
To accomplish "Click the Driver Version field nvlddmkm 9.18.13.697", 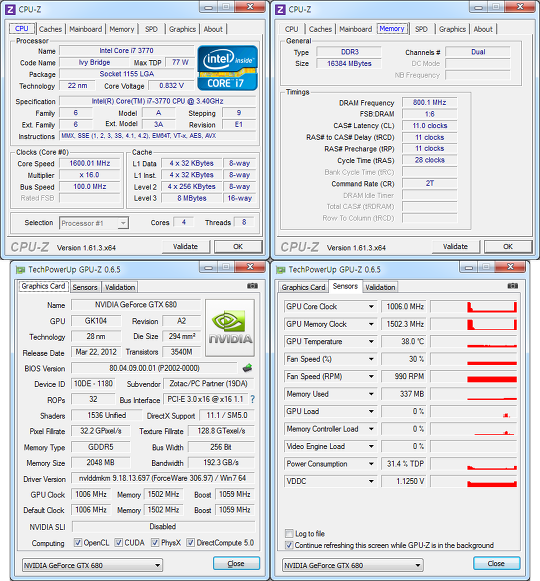I will [163, 478].
